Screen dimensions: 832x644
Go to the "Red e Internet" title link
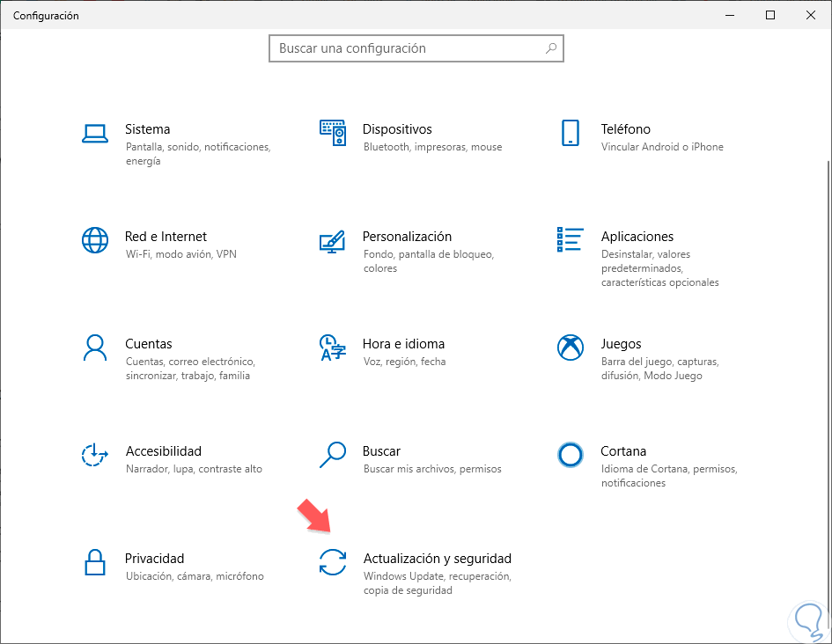[x=166, y=237]
